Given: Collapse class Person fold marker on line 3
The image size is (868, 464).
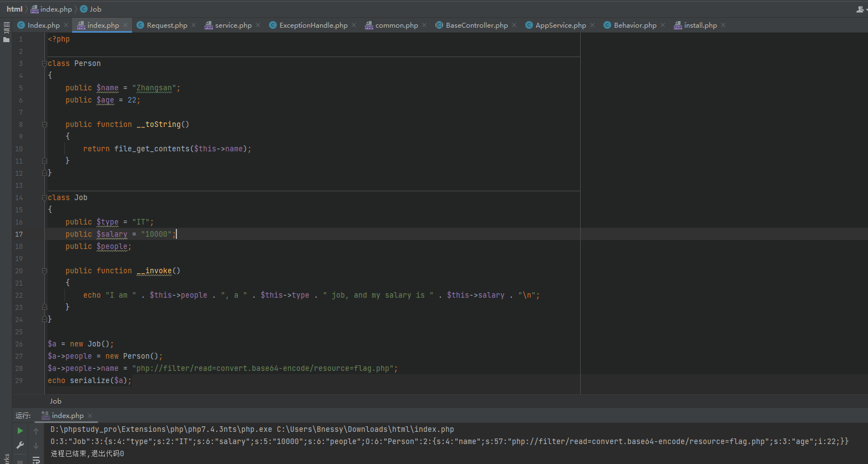Looking at the screenshot, I should pos(44,64).
